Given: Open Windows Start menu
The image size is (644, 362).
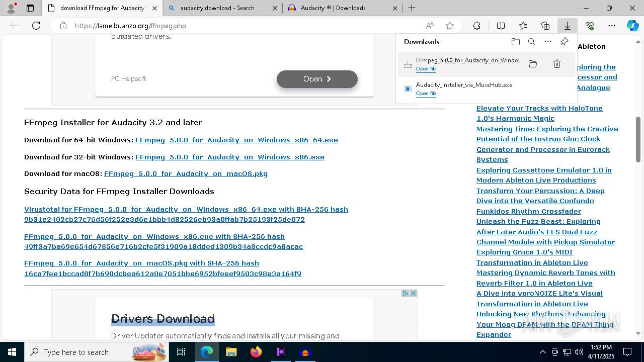Looking at the screenshot, I should pyautogui.click(x=12, y=352).
